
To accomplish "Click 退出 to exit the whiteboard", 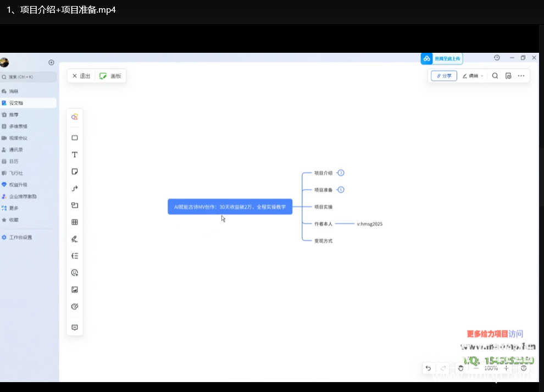I will (81, 76).
